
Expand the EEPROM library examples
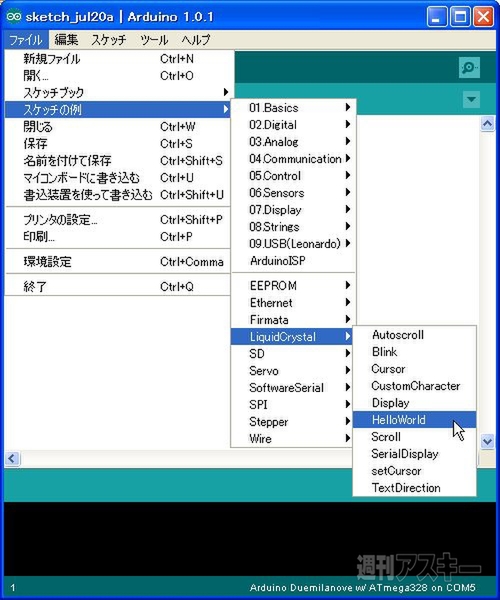[293, 286]
